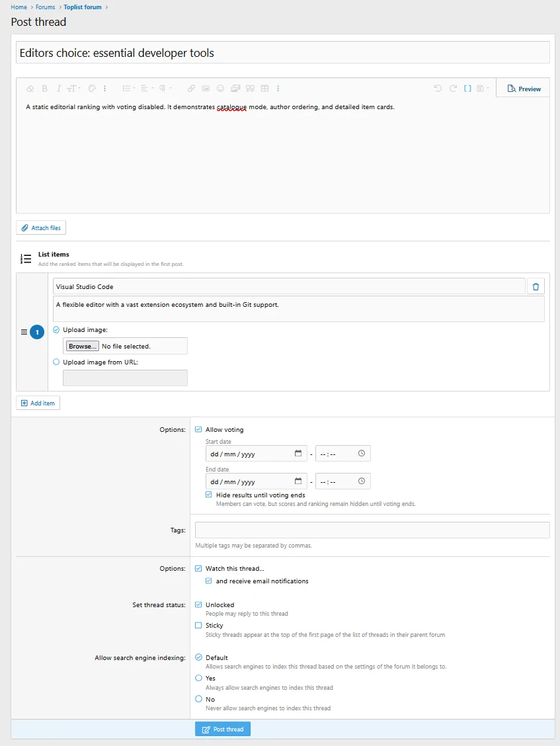Click the Undo icon in editor
560x746 pixels.
(438, 89)
